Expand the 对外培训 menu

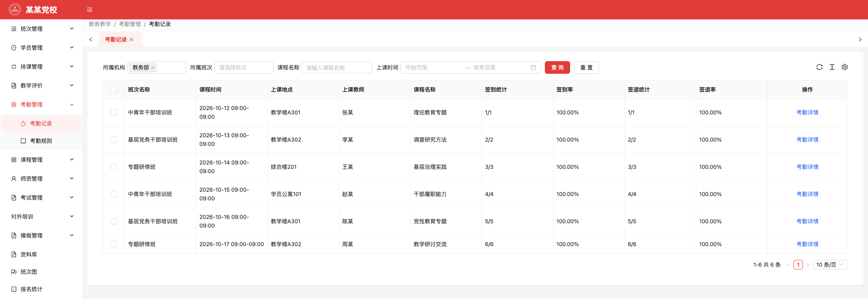pos(41,217)
